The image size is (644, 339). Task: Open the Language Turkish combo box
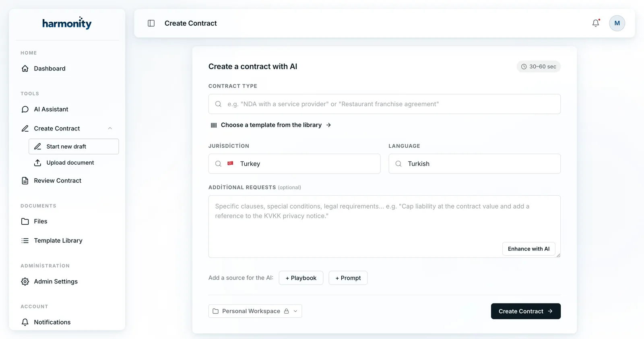(475, 164)
